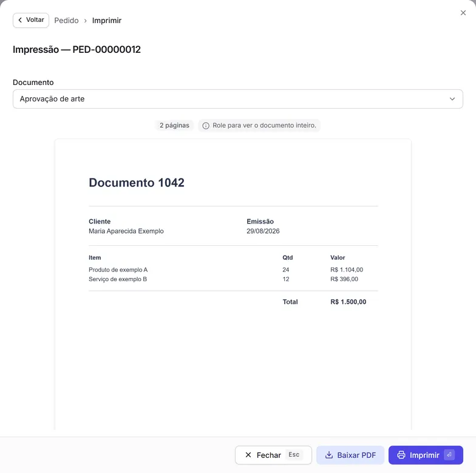Click the 'Impressão — PED-00000012' title

tap(76, 49)
